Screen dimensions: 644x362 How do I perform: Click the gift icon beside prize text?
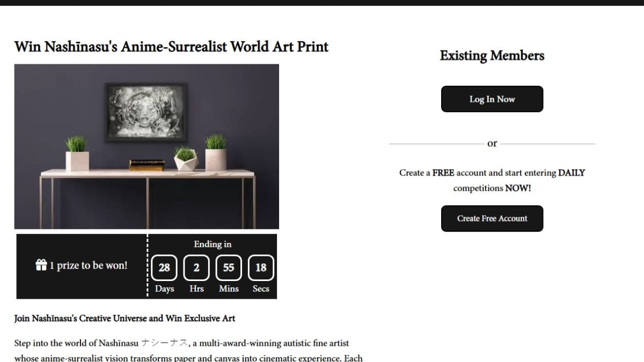tap(41, 265)
